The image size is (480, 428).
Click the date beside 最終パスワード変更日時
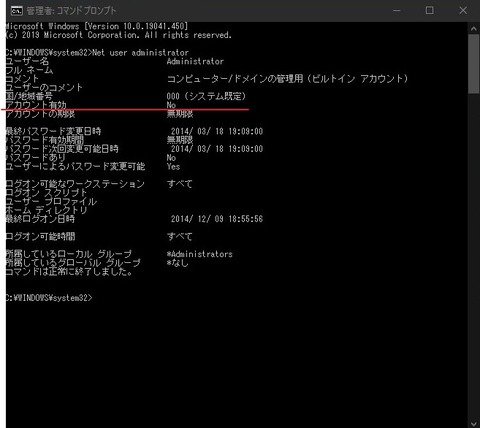[x=217, y=131]
